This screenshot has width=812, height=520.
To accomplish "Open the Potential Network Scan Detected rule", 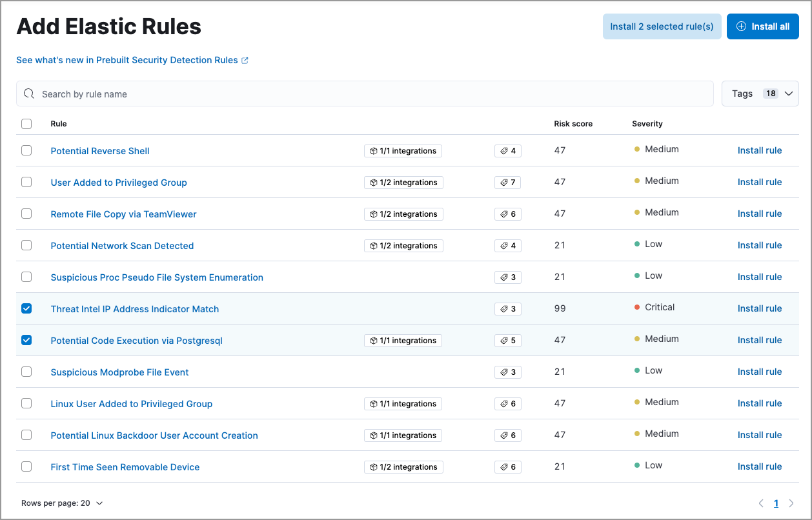I will coord(122,246).
